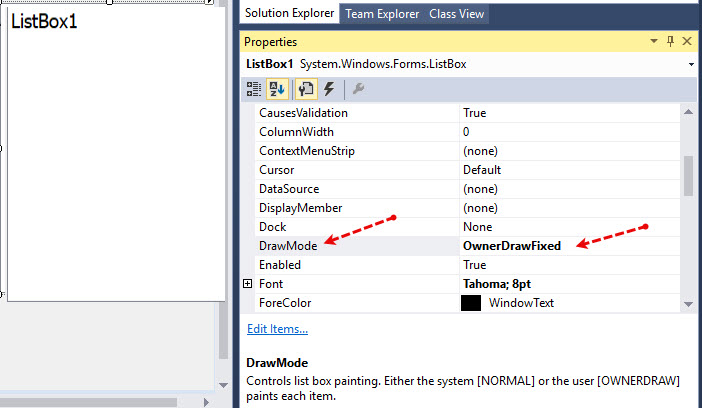Show Events with lightning bolt icon
The height and width of the screenshot is (408, 702).
[328, 89]
